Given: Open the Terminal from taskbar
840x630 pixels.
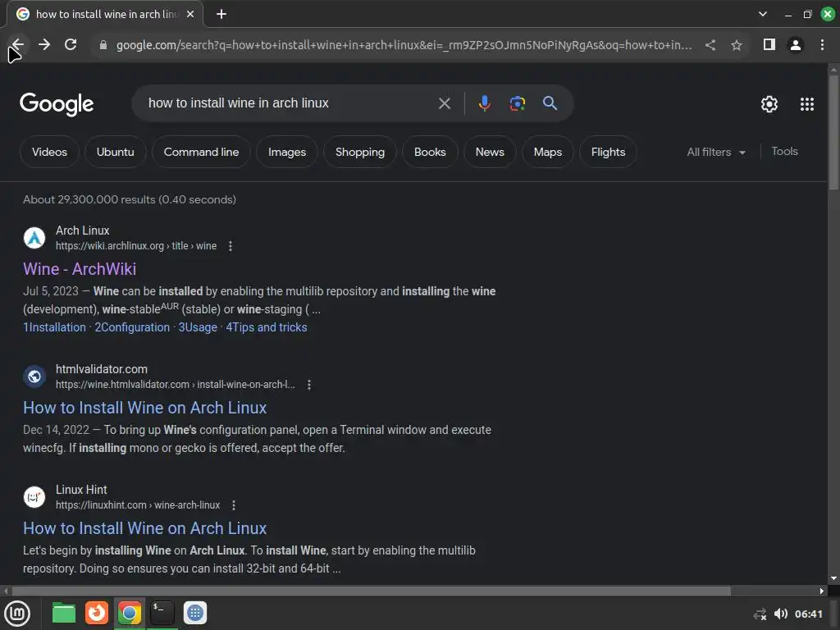Looking at the screenshot, I should click(162, 614).
